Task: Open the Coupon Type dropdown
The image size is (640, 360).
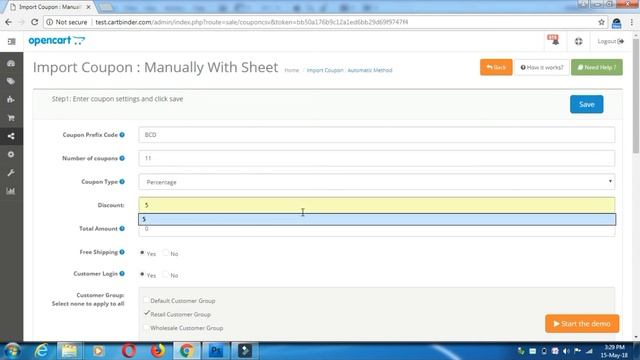Action: (x=376, y=182)
